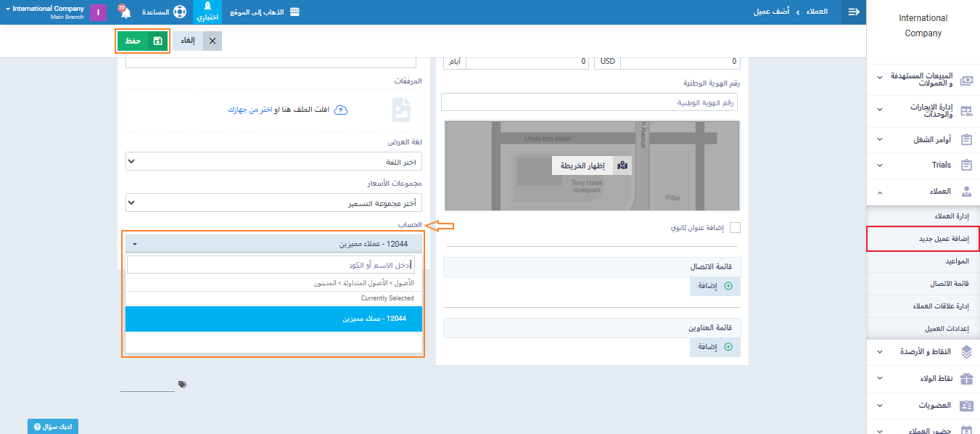
Task: Click the tag icon below the form
Action: click(x=182, y=384)
